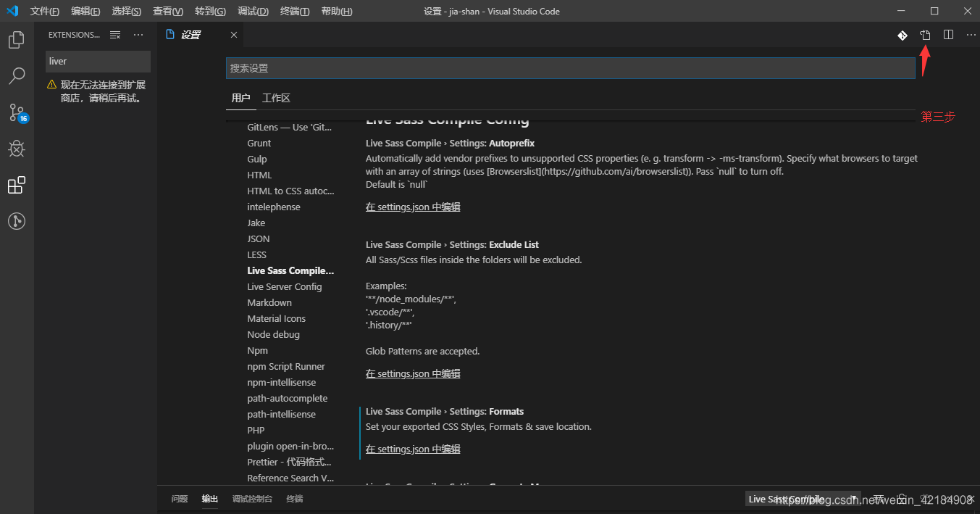Edit Exclude List setting in settings.json
The image size is (980, 514).
(x=413, y=373)
